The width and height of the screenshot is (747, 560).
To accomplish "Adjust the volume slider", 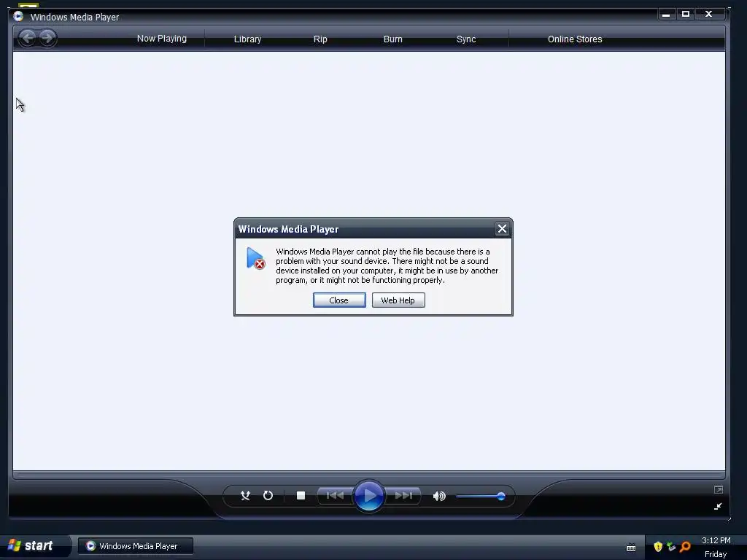I will 481,496.
